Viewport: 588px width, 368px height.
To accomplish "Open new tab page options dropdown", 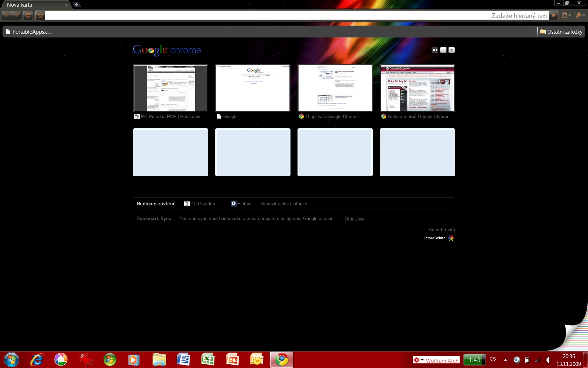I will click(x=451, y=50).
